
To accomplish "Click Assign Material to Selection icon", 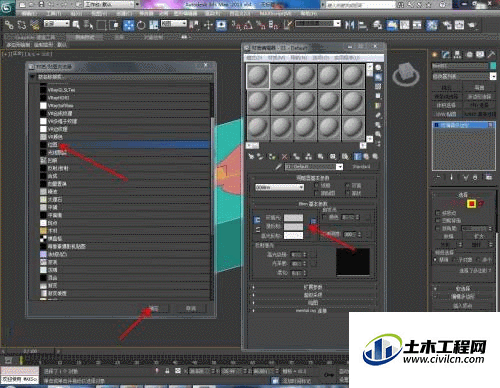I will 272,156.
